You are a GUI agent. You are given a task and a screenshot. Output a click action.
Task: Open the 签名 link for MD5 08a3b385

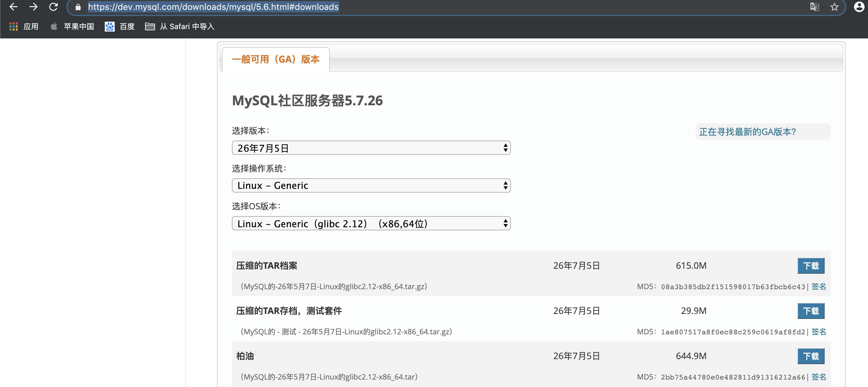point(818,286)
